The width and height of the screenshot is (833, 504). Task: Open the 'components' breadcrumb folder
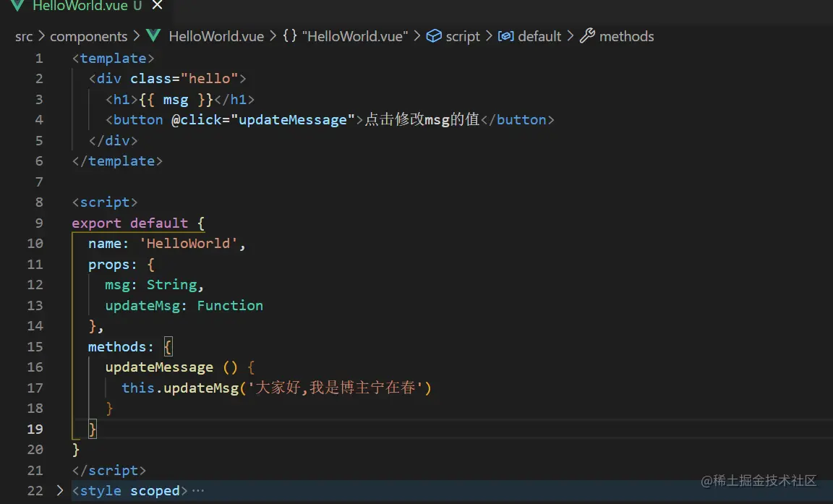tap(89, 36)
